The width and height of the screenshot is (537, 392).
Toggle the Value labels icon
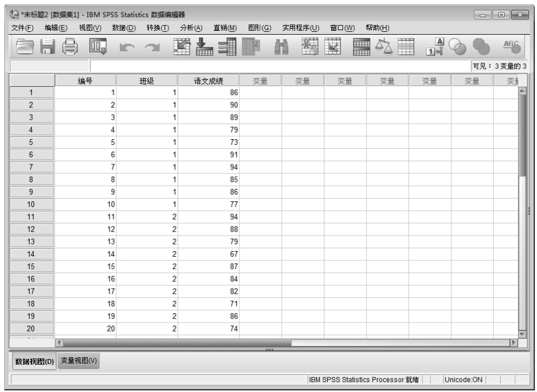click(x=435, y=46)
